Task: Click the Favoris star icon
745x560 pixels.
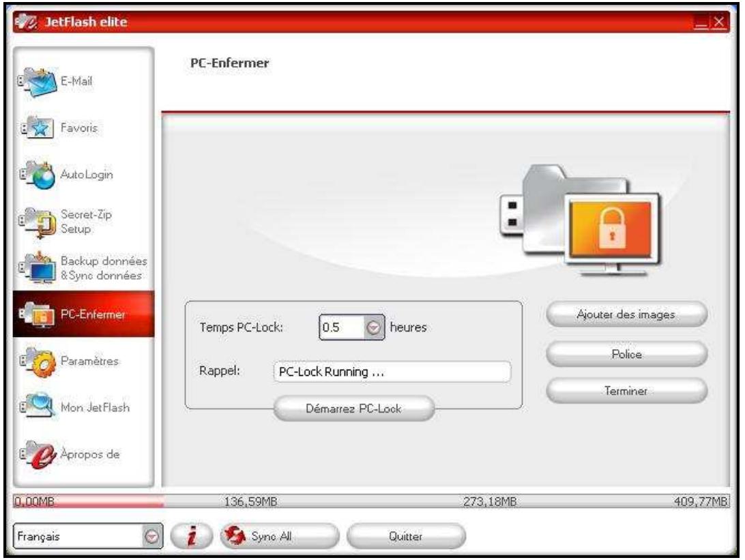Action: 38,128
